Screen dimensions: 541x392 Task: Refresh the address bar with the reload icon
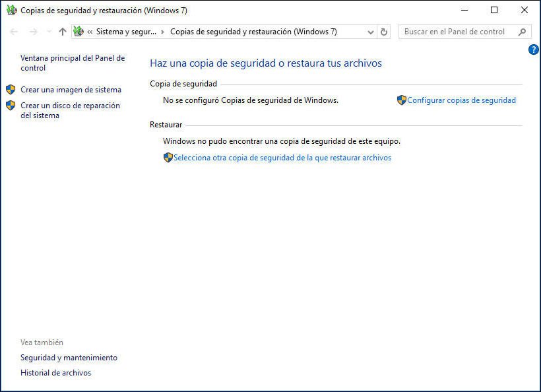pyautogui.click(x=384, y=32)
